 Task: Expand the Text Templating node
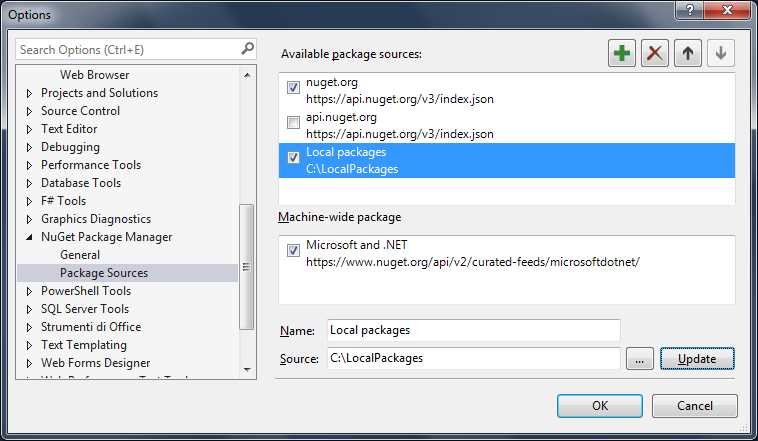tap(29, 345)
